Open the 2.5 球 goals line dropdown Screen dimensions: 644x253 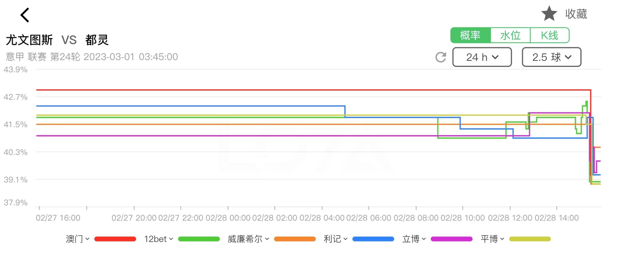click(551, 57)
